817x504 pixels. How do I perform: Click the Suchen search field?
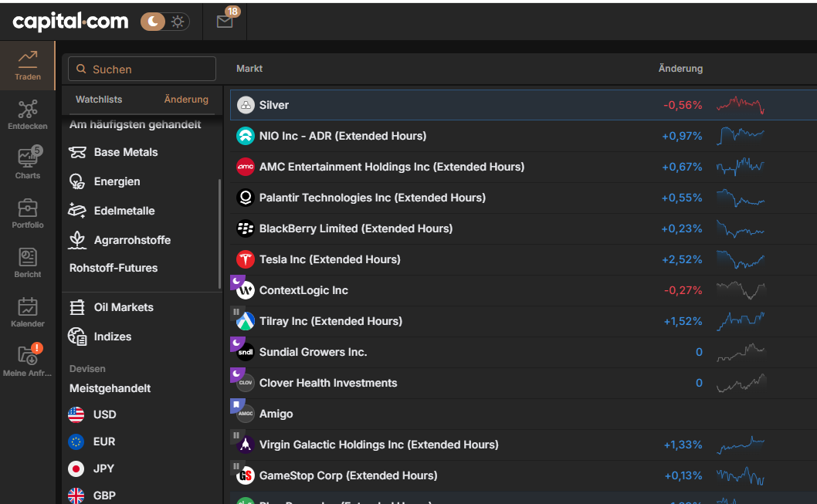142,69
